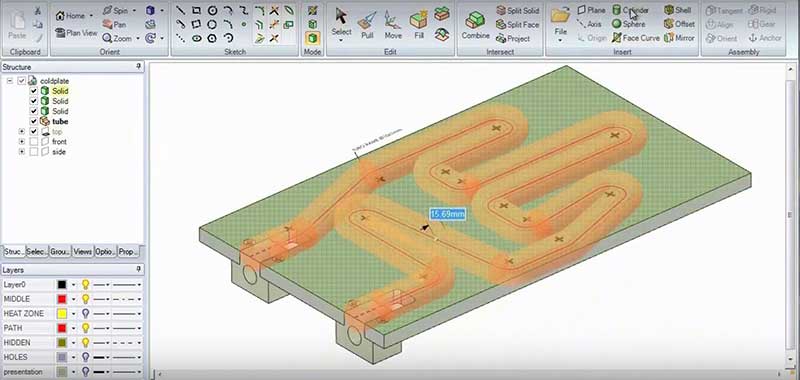This screenshot has height=380, width=800.
Task: Click the PATH layer red color swatch
Action: click(x=62, y=328)
